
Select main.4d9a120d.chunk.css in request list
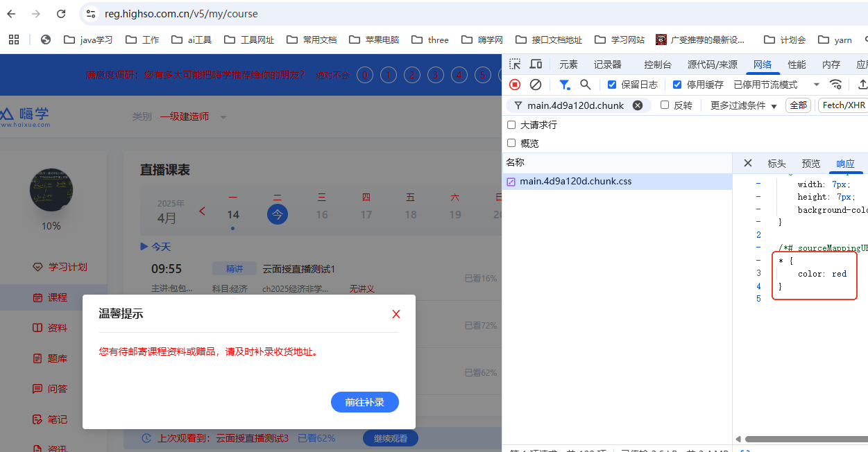(x=575, y=182)
